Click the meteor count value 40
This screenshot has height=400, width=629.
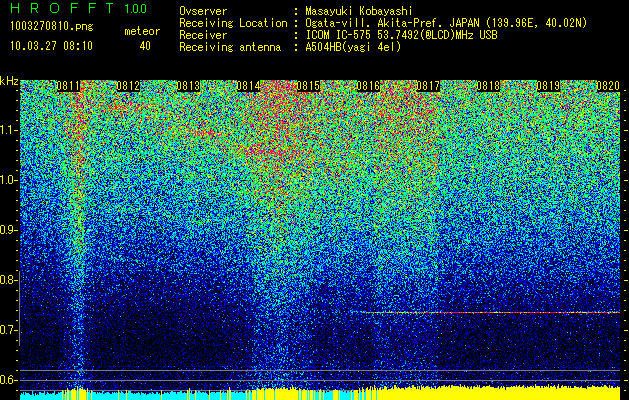pyautogui.click(x=145, y=46)
